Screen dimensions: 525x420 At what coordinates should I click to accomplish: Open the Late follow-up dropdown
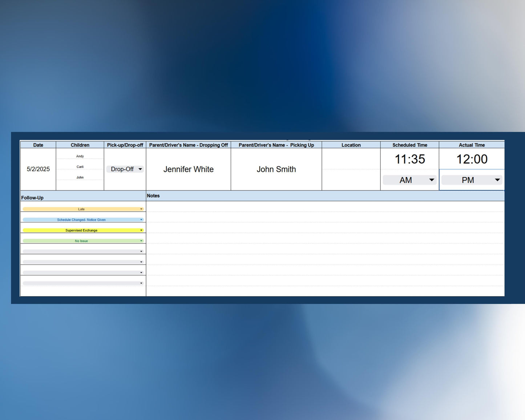pos(83,209)
